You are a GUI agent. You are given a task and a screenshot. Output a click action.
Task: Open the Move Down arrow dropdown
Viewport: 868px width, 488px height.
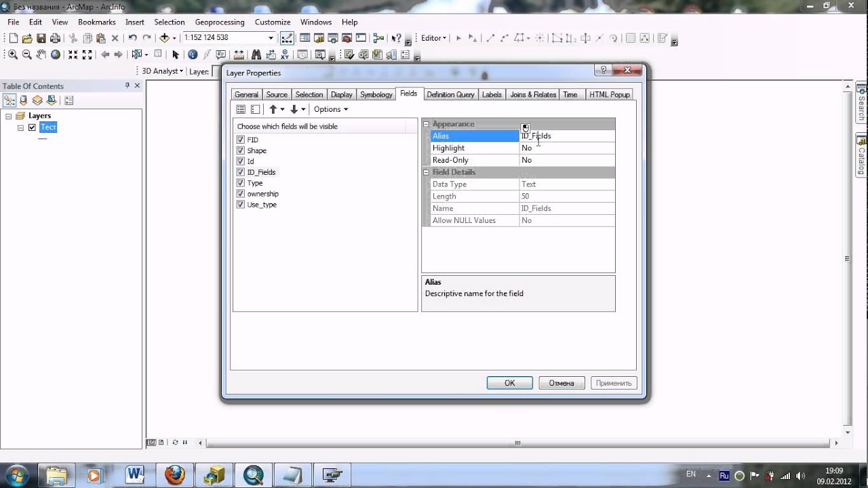point(303,109)
